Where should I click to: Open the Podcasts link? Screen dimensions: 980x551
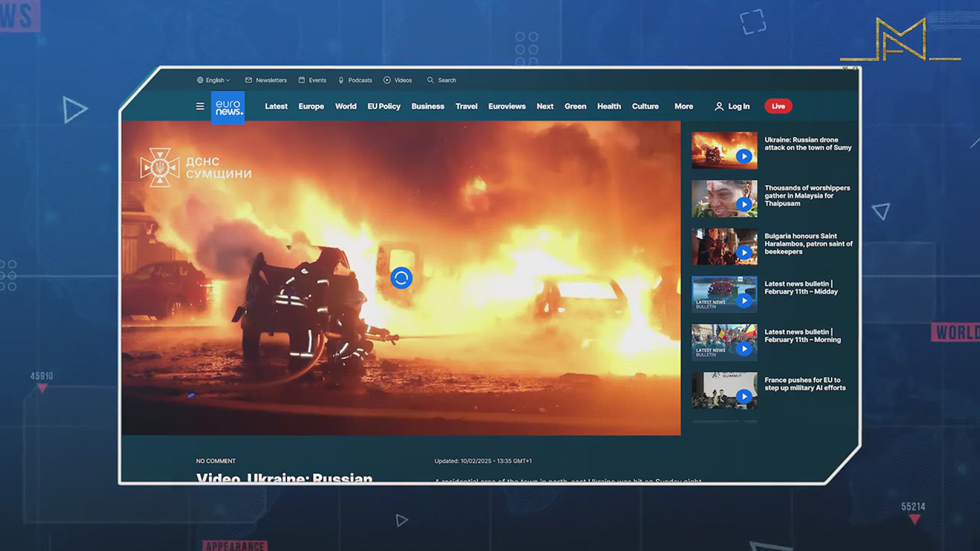[x=360, y=80]
